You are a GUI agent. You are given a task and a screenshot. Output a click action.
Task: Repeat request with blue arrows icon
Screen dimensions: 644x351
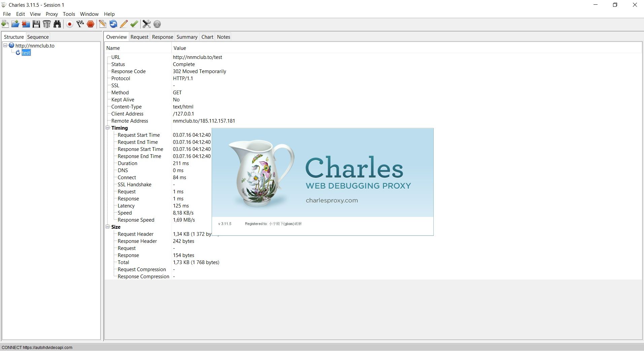[x=113, y=24]
